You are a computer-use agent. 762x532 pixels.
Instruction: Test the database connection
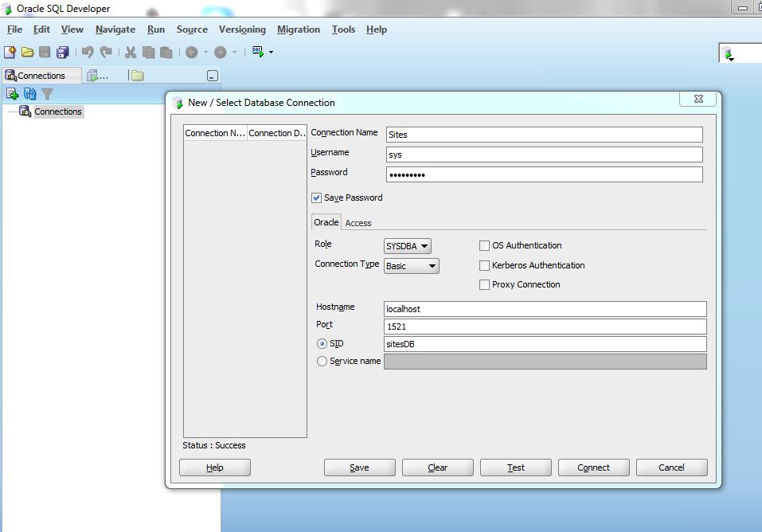click(515, 467)
